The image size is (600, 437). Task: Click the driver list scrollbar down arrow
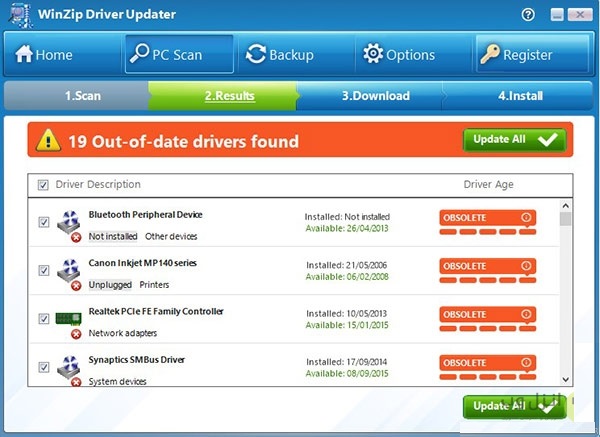coord(566,379)
